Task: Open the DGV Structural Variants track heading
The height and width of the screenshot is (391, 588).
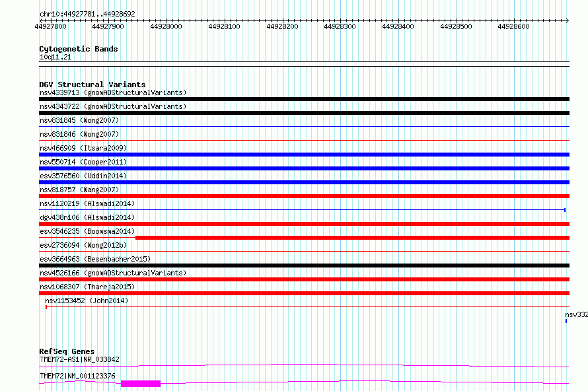Action: [x=92, y=85]
